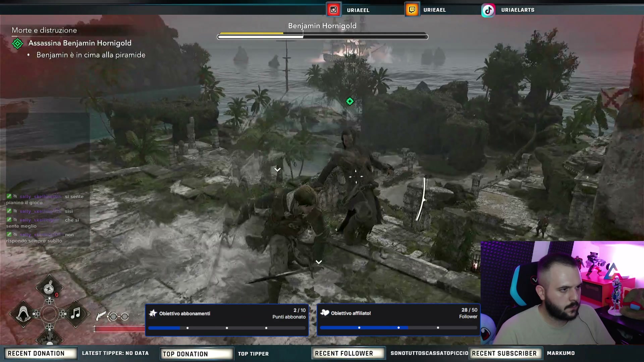This screenshot has width=644, height=362.
Task: Click the Twitch icon in top banner
Action: [x=412, y=10]
